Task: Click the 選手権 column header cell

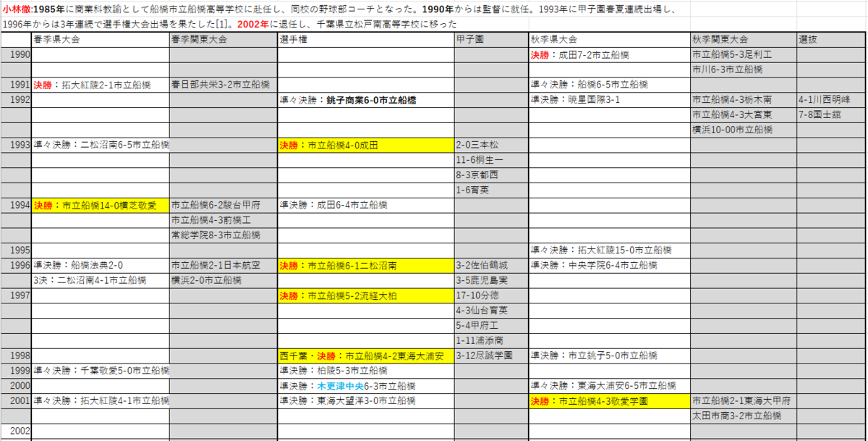Action: (365, 40)
